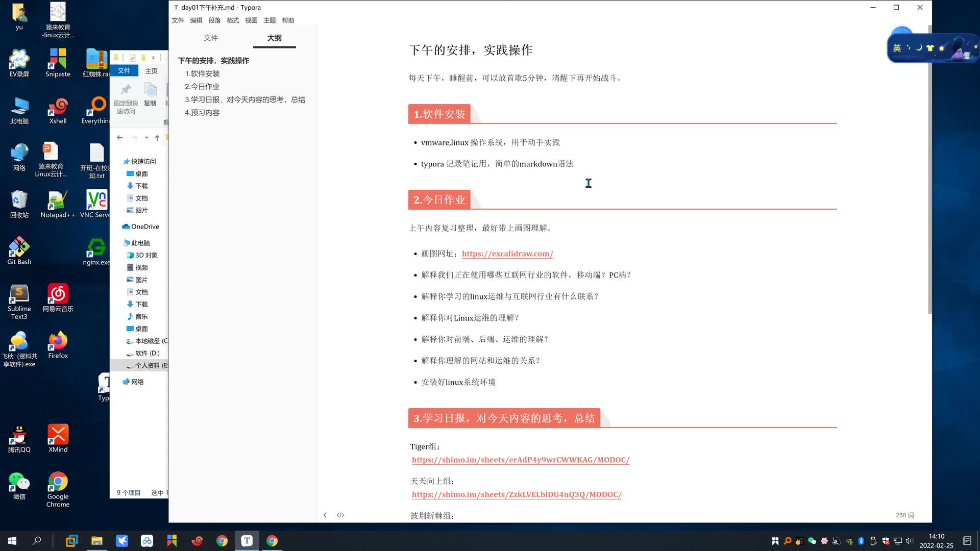Open the 文件 menu in menu bar
Viewport: 980px width, 551px height.
pos(178,20)
